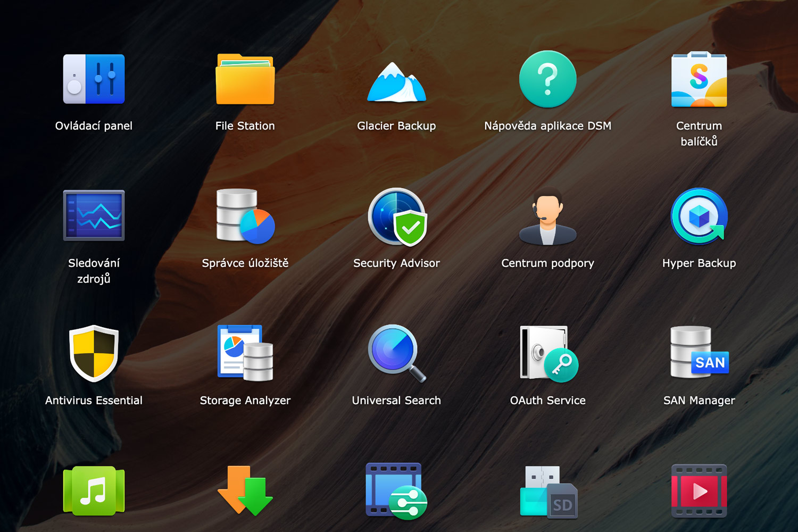Launch Sledování zdrojů resource monitor
The height and width of the screenshot is (532, 798).
tap(94, 216)
